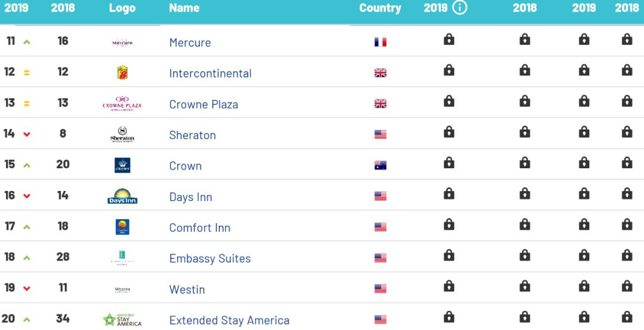Click the Australian flag in Crown row

380,166
